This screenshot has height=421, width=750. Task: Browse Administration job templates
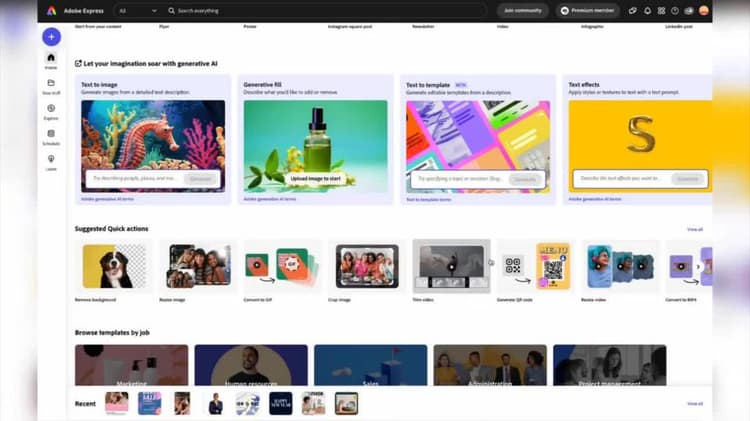(490, 365)
